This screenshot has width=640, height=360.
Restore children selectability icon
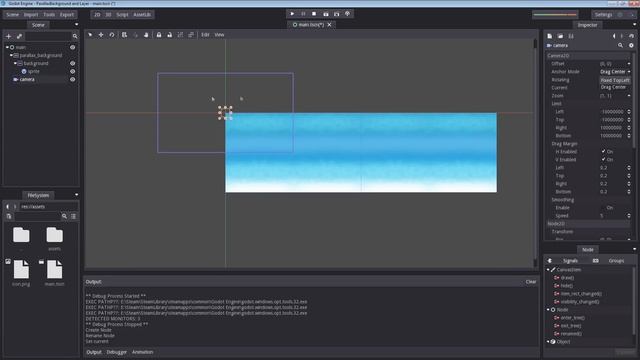coord(191,35)
